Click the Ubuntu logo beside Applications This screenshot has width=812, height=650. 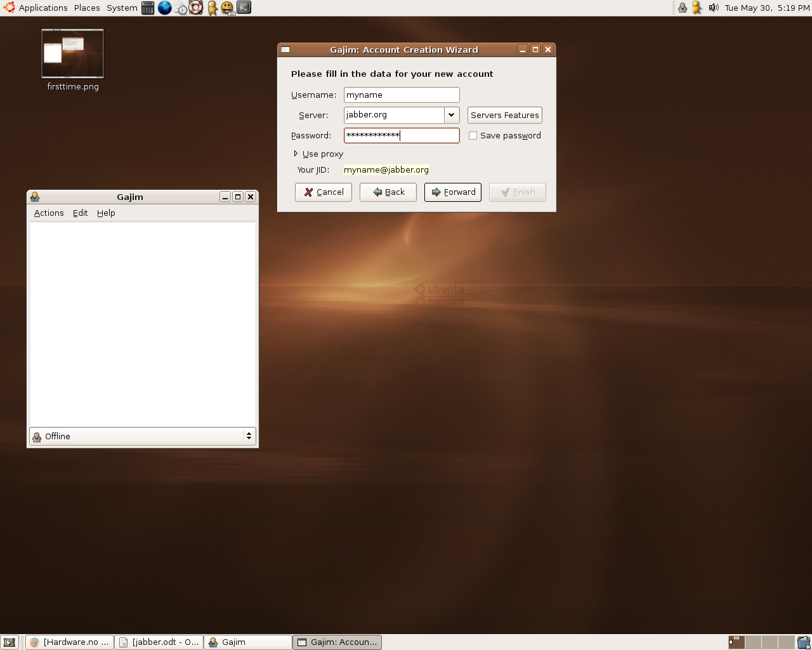click(x=10, y=8)
